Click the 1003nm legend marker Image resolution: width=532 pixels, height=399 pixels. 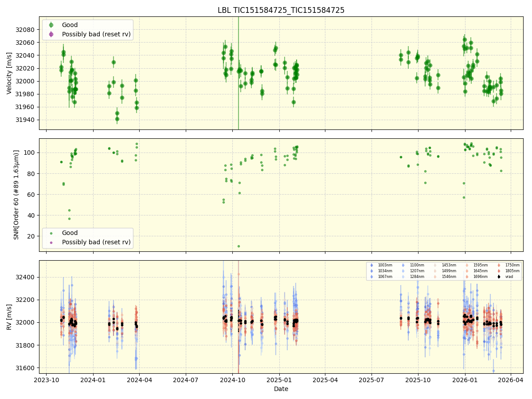click(x=372, y=265)
